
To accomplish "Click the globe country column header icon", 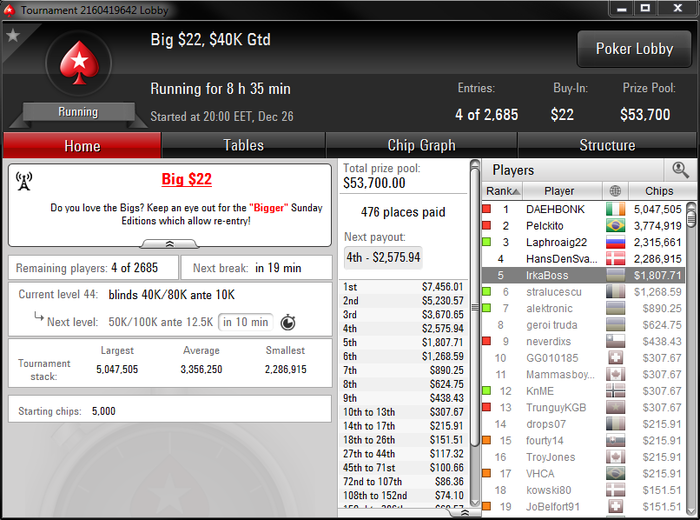I will (615, 191).
